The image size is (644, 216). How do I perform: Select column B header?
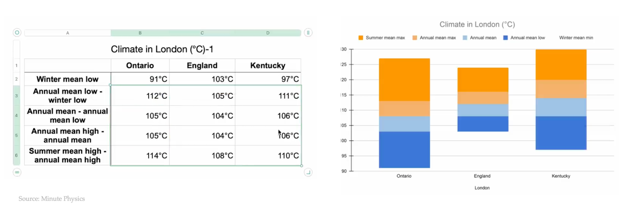coord(140,33)
